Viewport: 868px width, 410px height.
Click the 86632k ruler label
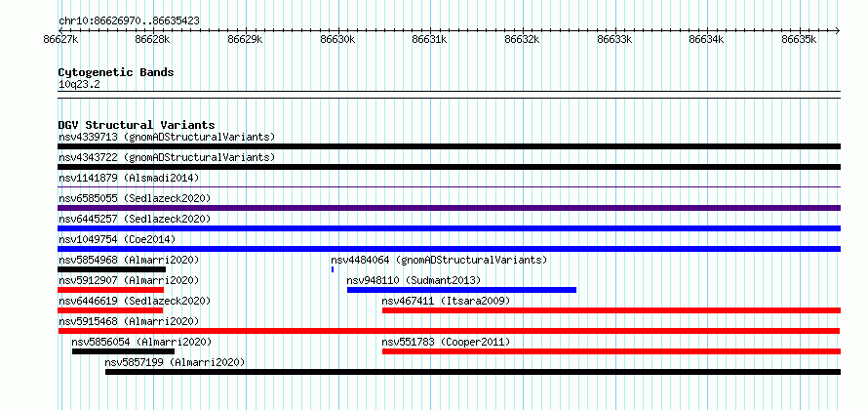tap(522, 40)
